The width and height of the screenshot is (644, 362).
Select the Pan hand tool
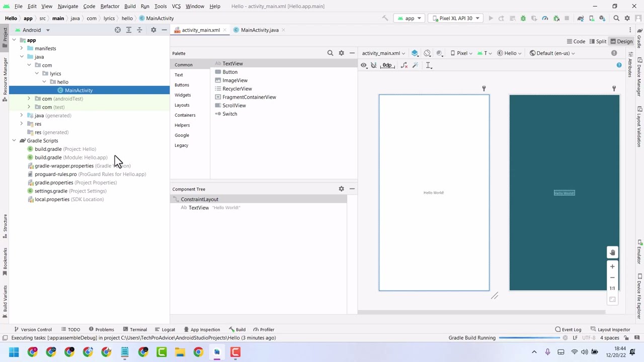click(x=612, y=252)
